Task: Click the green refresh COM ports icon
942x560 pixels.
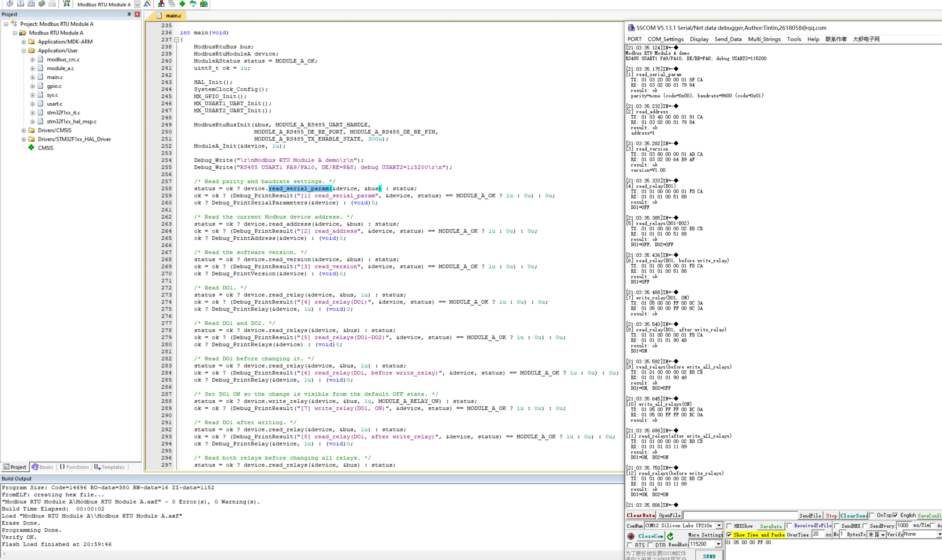Action: [670, 536]
